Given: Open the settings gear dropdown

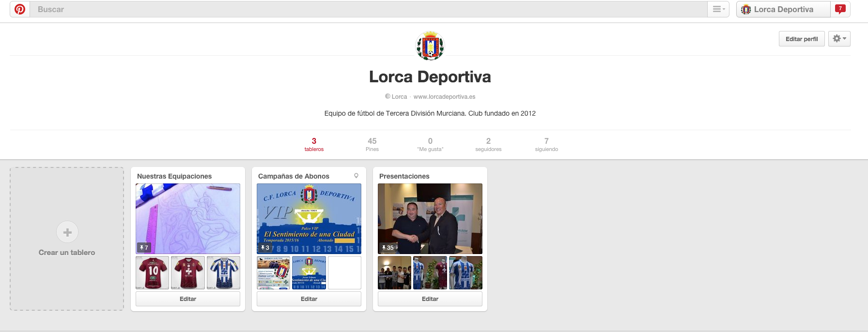Looking at the screenshot, I should click(x=839, y=39).
